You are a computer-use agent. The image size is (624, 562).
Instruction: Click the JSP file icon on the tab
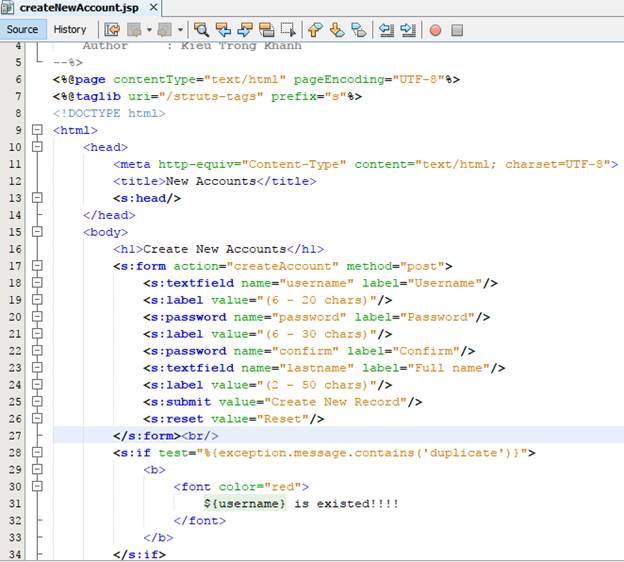coord(8,8)
